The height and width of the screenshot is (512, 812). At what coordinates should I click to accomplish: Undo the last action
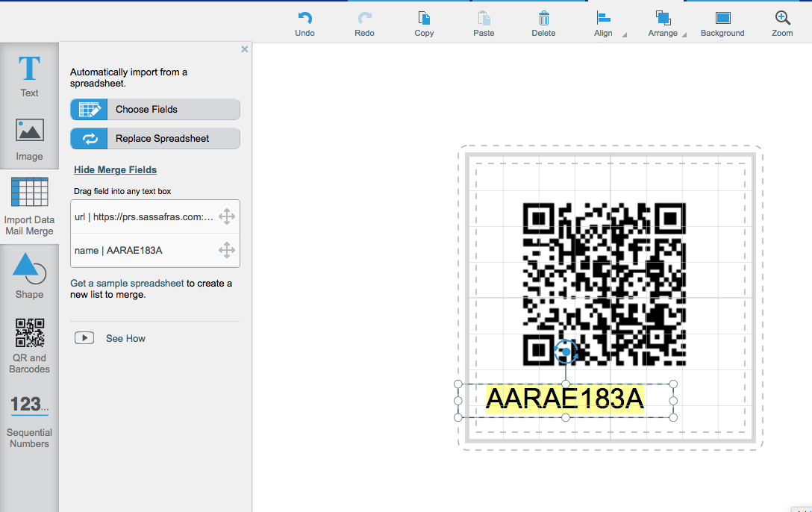pyautogui.click(x=304, y=23)
